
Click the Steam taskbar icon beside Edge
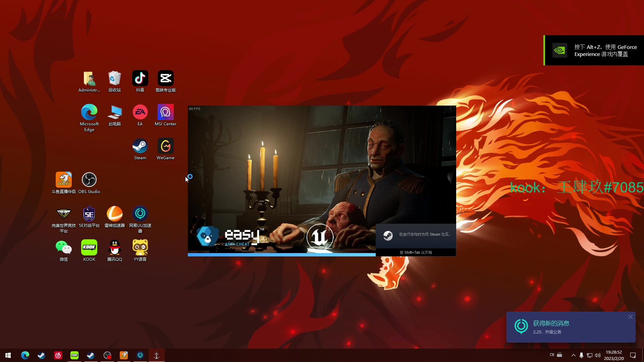tap(41, 355)
